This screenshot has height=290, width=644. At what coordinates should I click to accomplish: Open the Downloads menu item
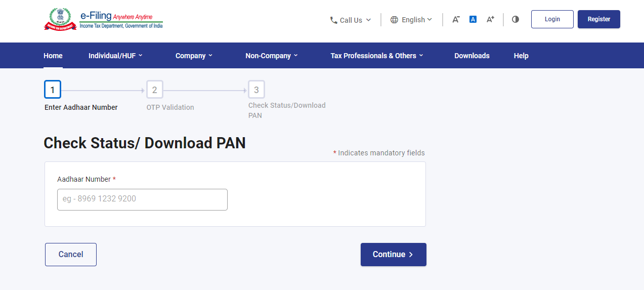pos(472,56)
